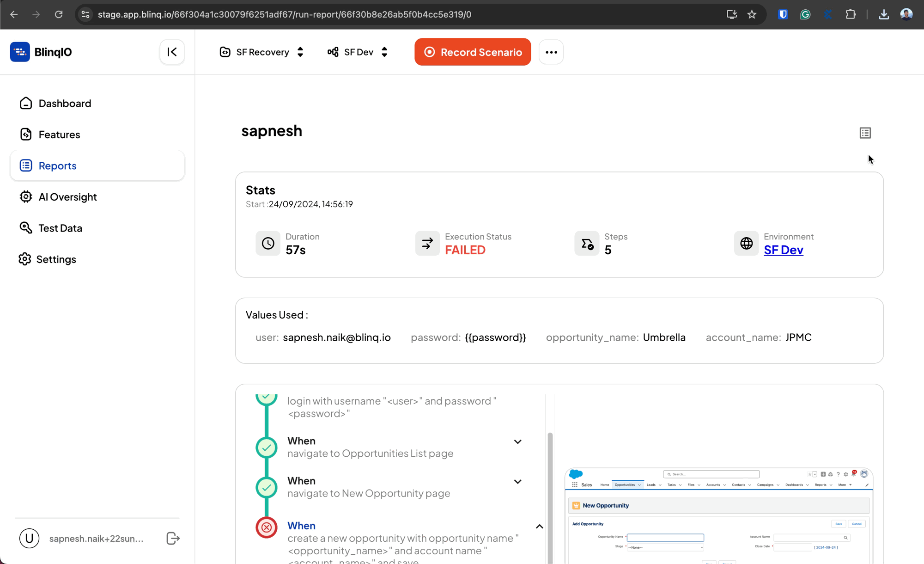924x564 pixels.
Task: Click the Record Scenario button
Action: pos(473,52)
